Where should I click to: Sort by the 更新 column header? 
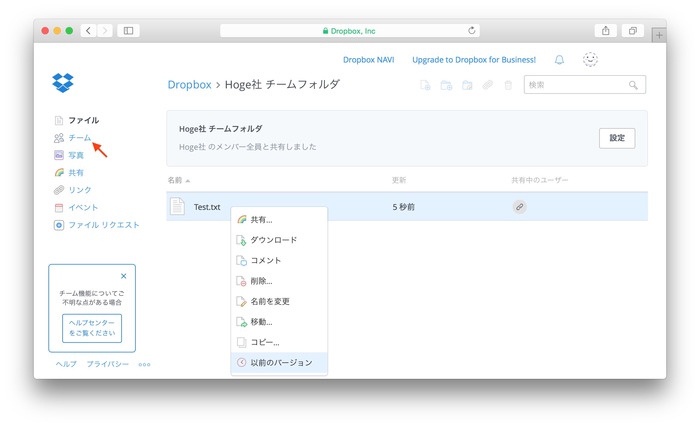point(399,180)
